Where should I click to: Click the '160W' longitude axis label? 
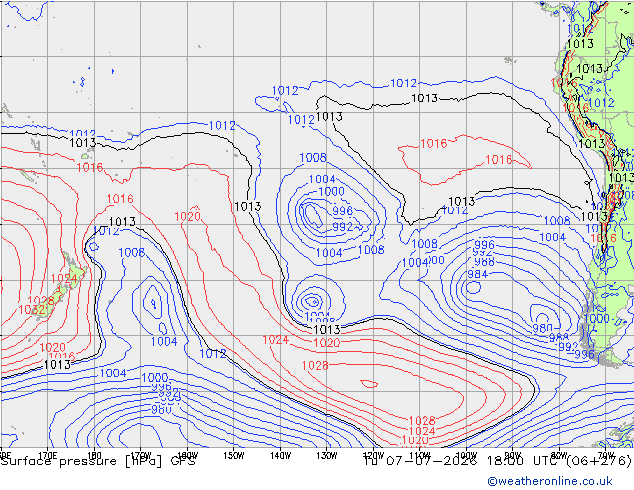point(187,456)
